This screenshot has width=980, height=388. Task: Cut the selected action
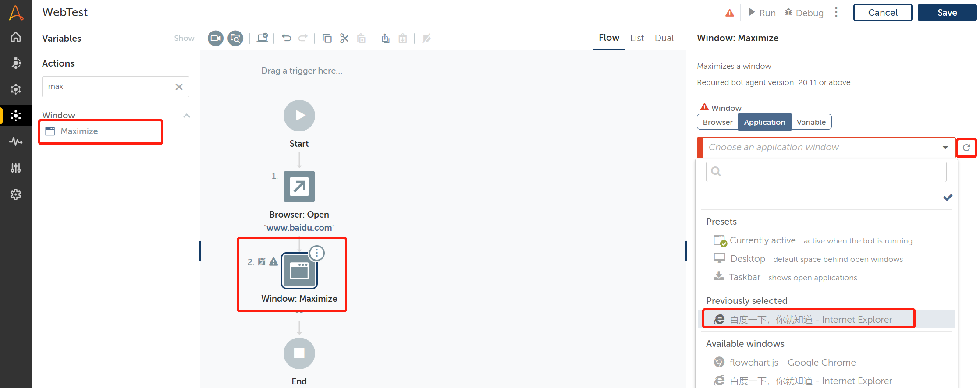pos(344,39)
